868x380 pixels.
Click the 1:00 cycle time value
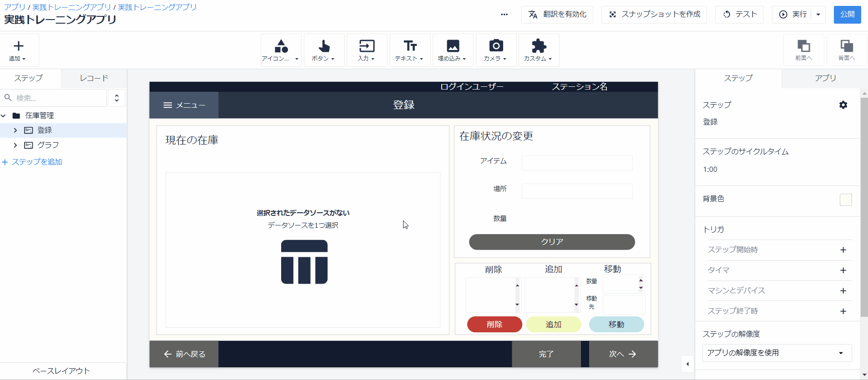click(710, 170)
